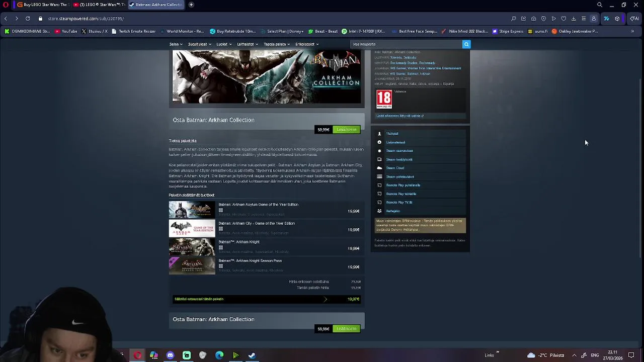Open the Oakley Jawbreaker bookmark
This screenshot has width=644, height=362.
click(x=575, y=31)
